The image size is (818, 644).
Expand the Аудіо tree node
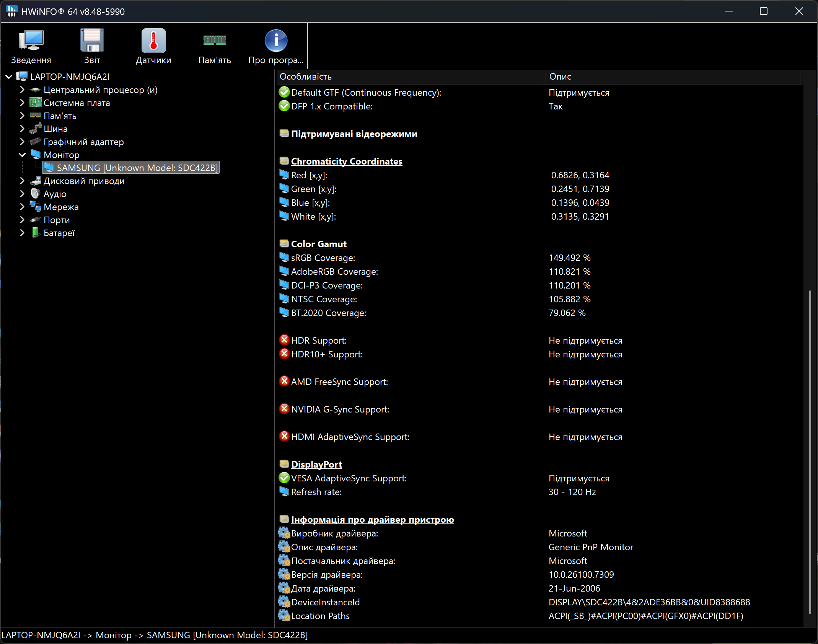click(22, 194)
